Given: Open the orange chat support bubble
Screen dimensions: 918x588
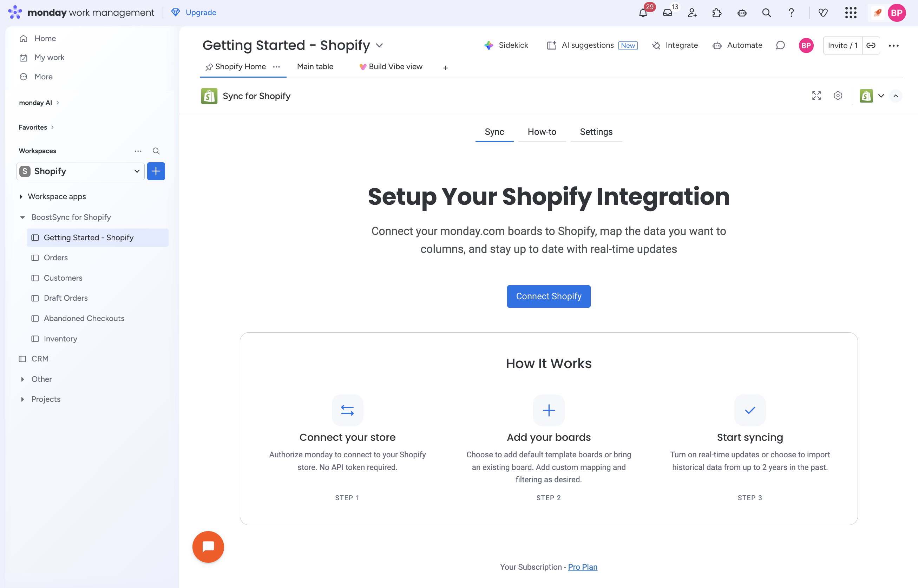Looking at the screenshot, I should pos(208,547).
